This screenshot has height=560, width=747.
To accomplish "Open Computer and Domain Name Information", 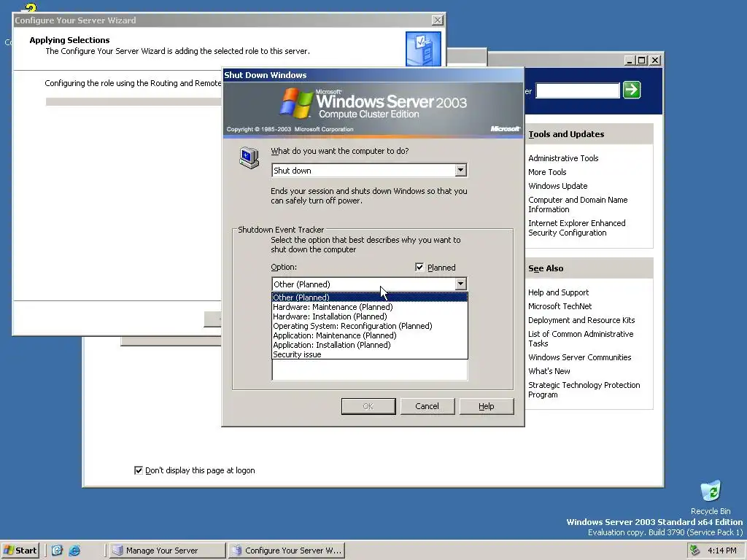I will [x=578, y=204].
